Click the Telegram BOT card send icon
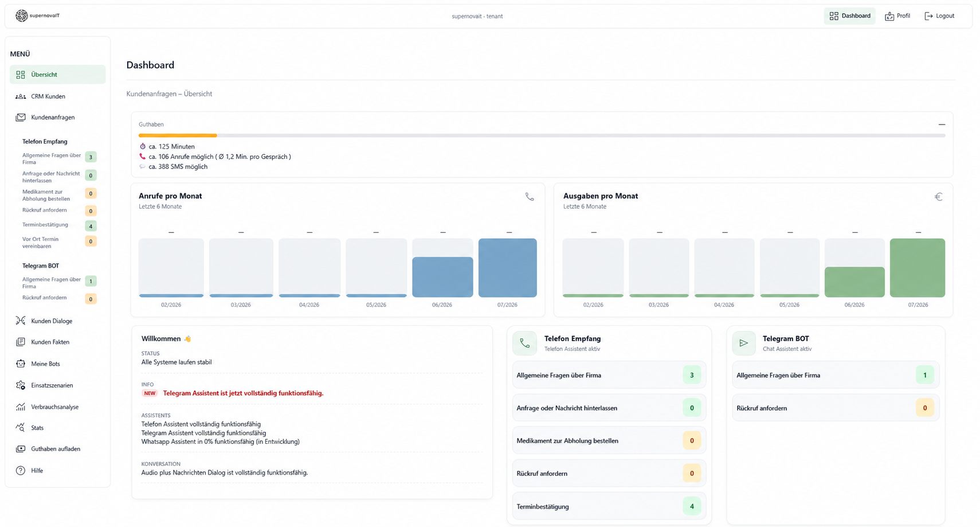The width and height of the screenshot is (980, 527). [743, 343]
